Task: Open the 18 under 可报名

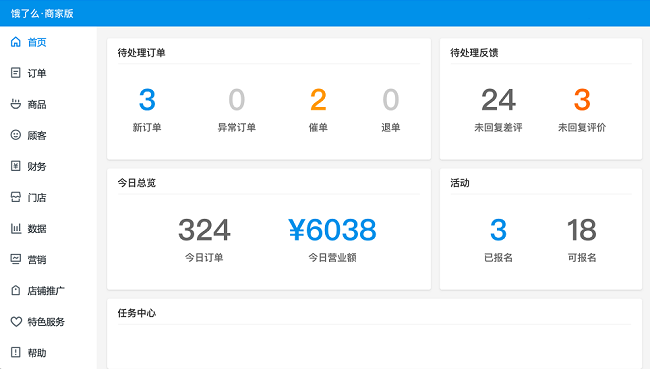Action: point(582,230)
